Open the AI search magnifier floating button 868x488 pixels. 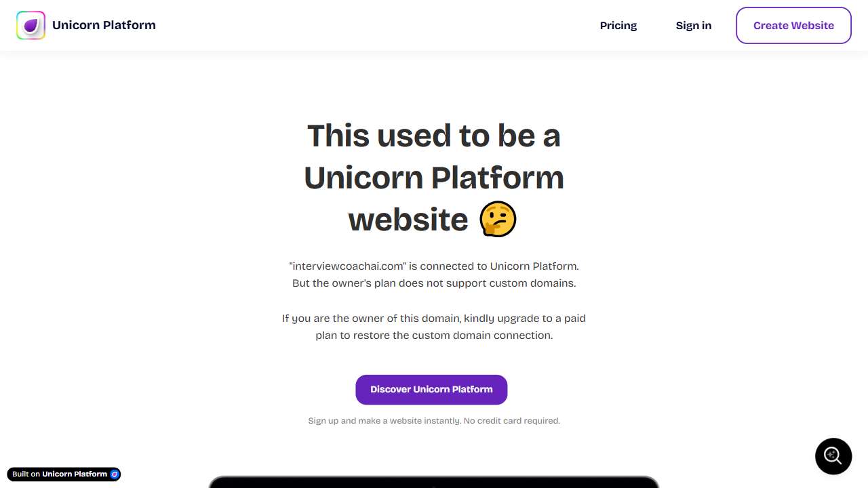[833, 455]
